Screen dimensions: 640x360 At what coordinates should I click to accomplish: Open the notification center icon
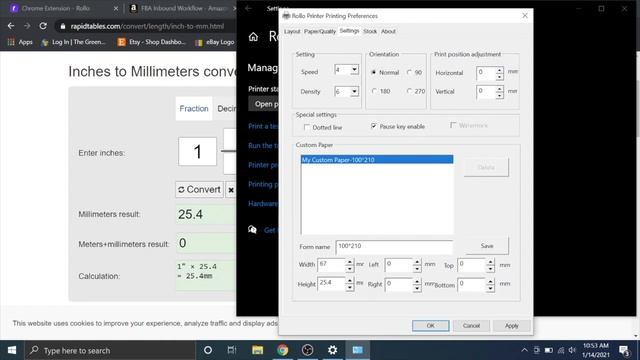[x=624, y=350]
